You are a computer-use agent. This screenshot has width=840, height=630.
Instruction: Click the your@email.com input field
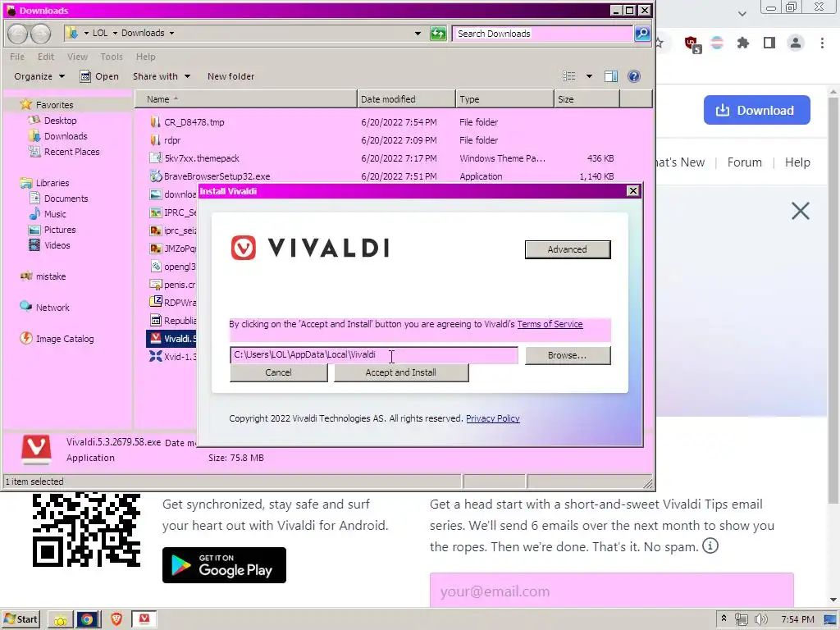point(611,591)
